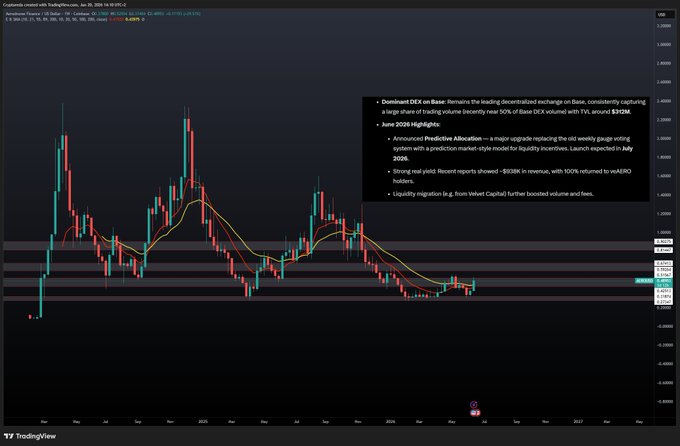Click the teal current price label on the price axis
This screenshot has width=680, height=446.
coord(664,281)
